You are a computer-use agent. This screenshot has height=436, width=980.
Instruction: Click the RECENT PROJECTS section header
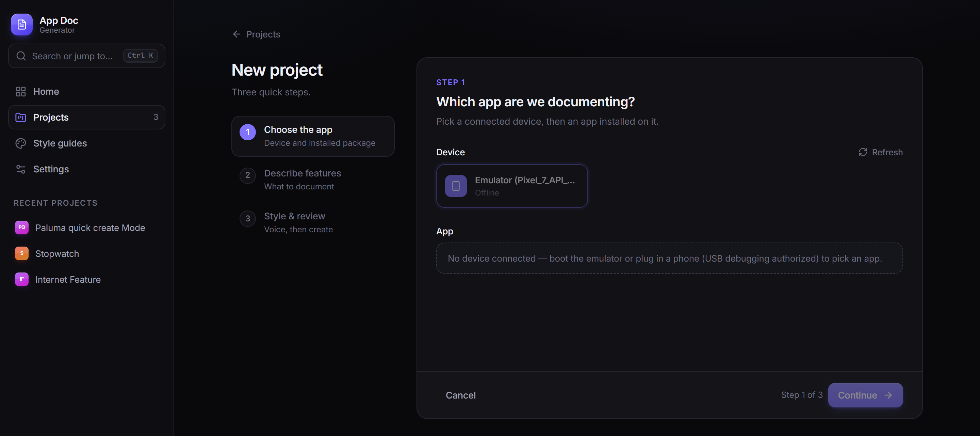click(x=55, y=203)
